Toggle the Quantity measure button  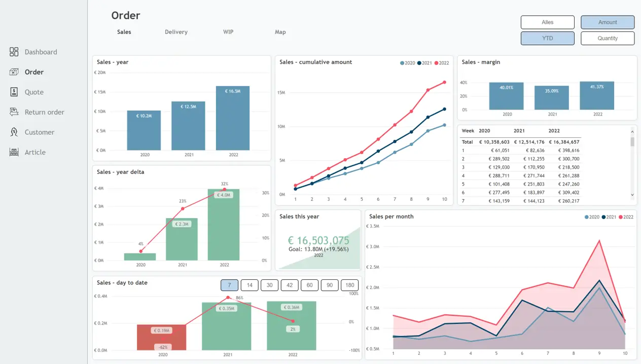point(608,38)
